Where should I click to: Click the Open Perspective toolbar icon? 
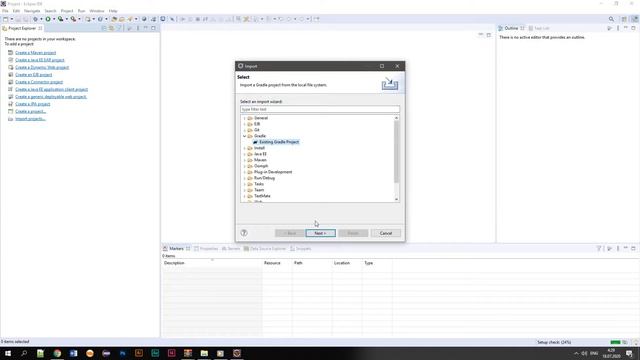(624, 19)
